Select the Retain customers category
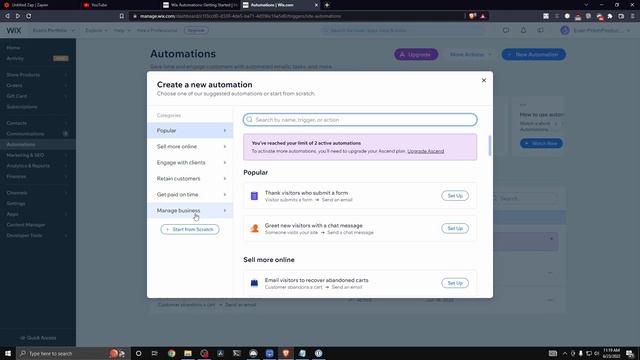Image resolution: width=640 pixels, height=360 pixels. (190, 178)
